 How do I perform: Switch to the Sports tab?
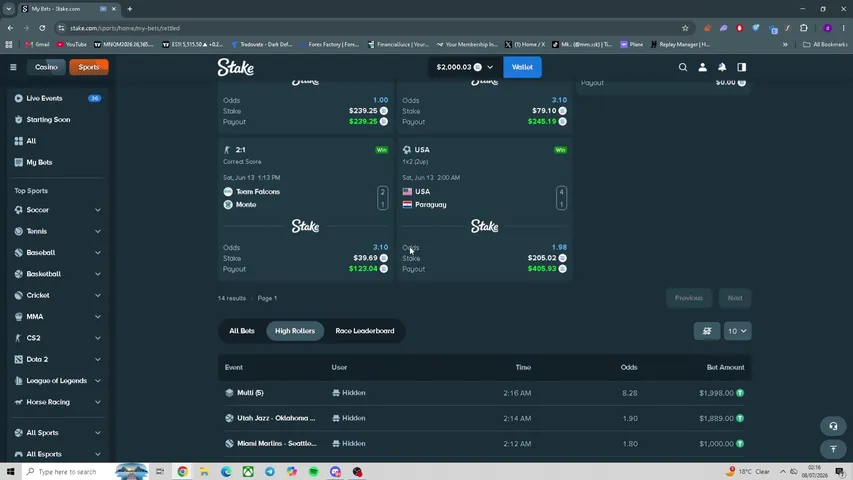pyautogui.click(x=89, y=67)
